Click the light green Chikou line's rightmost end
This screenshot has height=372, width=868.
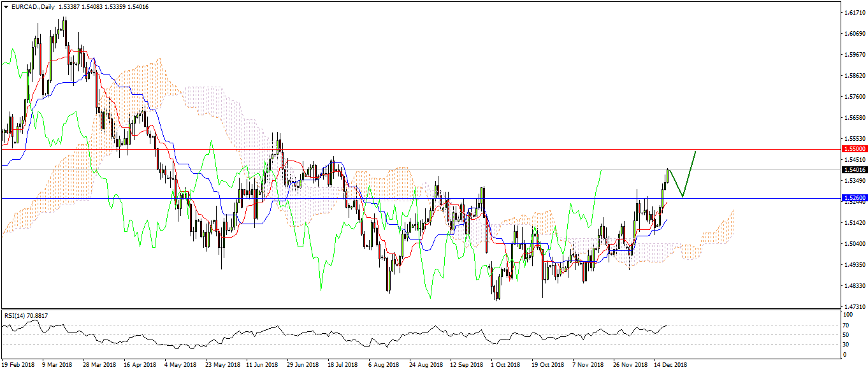[x=602, y=170]
